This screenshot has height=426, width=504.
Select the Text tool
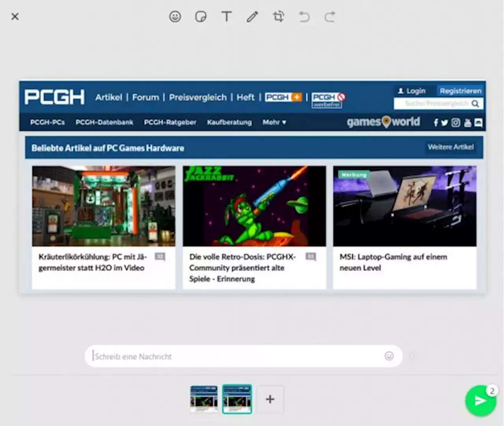(226, 17)
